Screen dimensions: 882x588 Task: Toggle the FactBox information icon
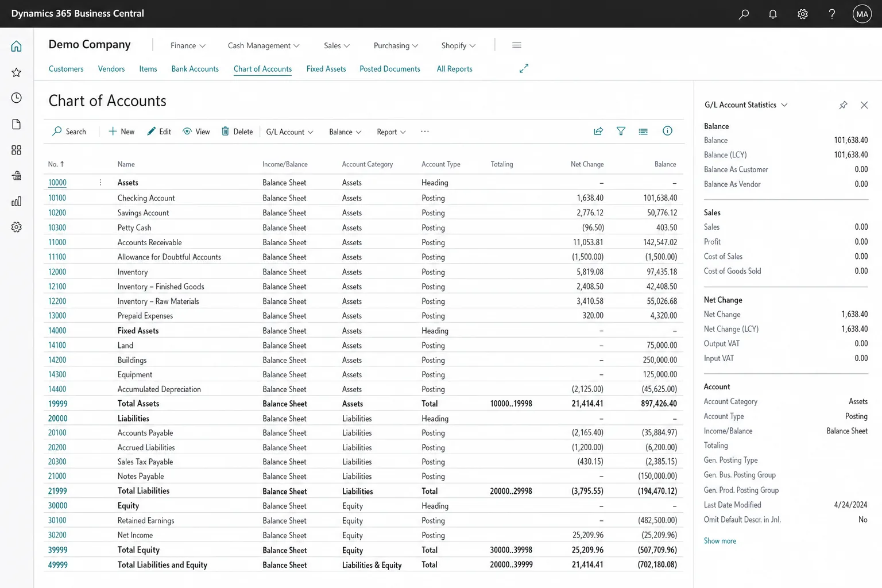pyautogui.click(x=667, y=131)
